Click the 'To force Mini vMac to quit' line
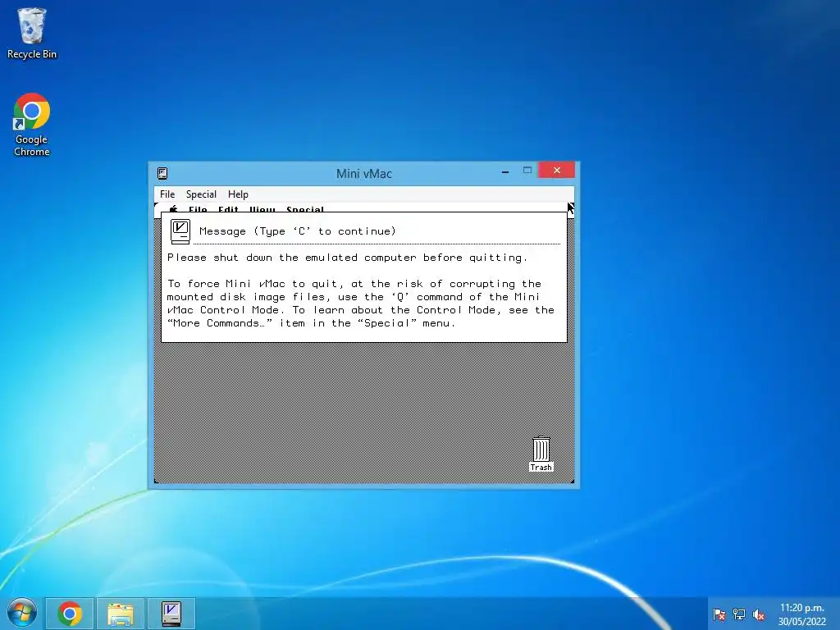Screen dimensions: 840x630 (x=354, y=283)
